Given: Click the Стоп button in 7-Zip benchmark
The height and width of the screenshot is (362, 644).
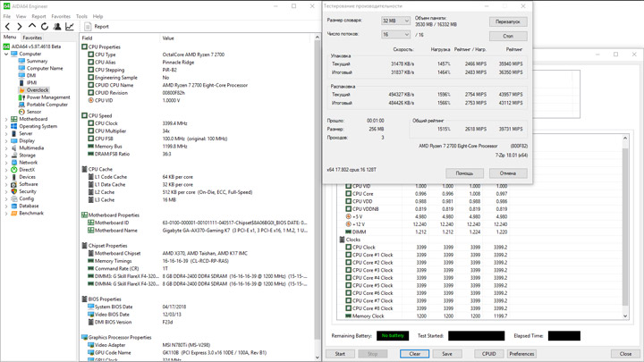Looking at the screenshot, I should [508, 36].
